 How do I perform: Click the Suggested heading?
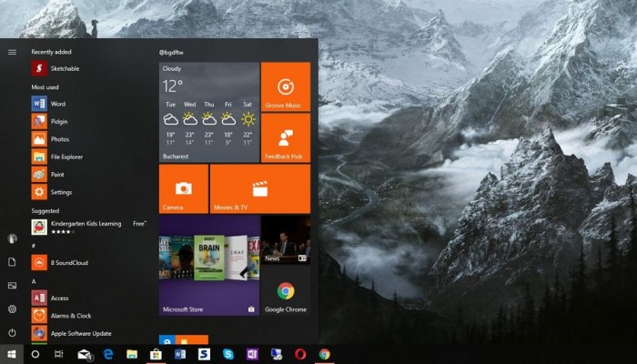click(x=45, y=210)
